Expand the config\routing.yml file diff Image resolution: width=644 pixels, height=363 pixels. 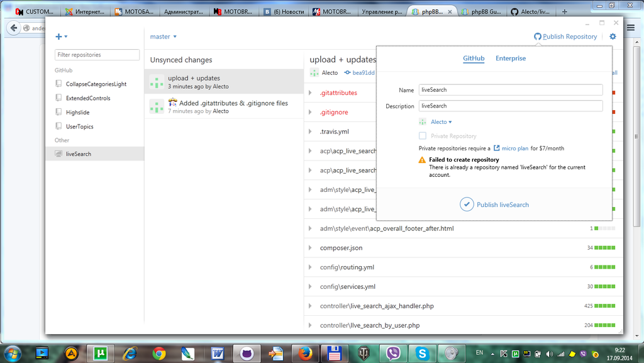(x=310, y=267)
